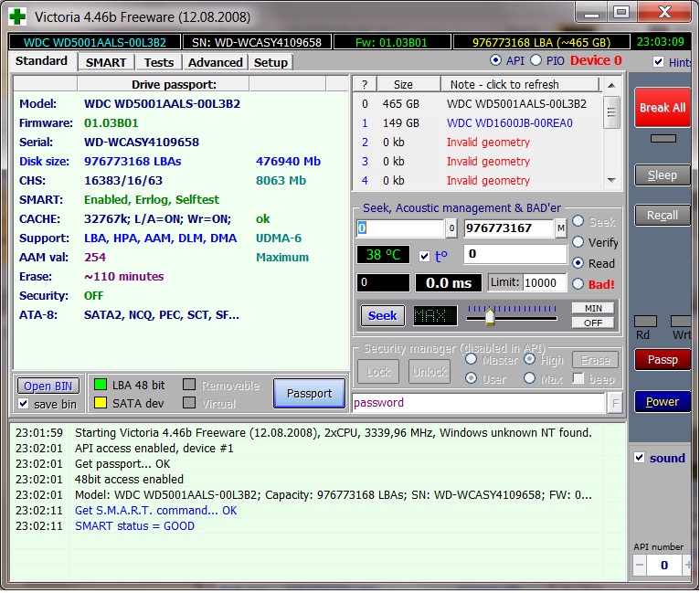The width and height of the screenshot is (700, 593).
Task: Open the Setup tab
Action: 270,62
